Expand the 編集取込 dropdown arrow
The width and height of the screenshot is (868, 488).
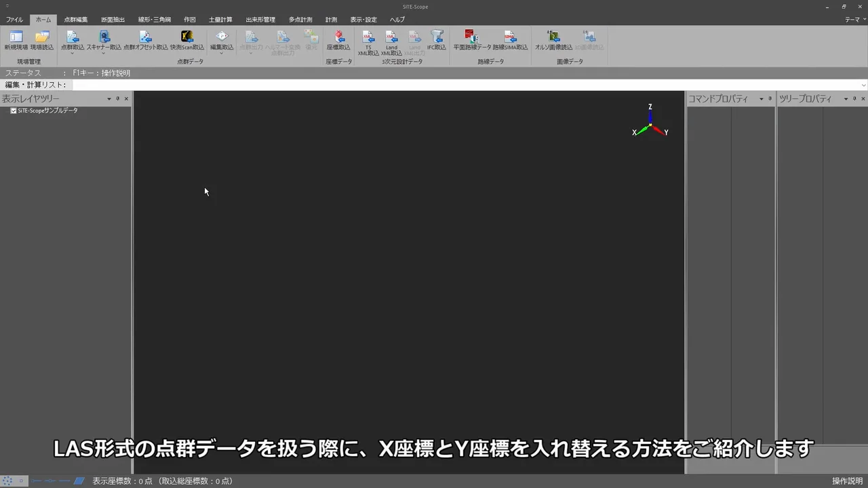coord(222,54)
